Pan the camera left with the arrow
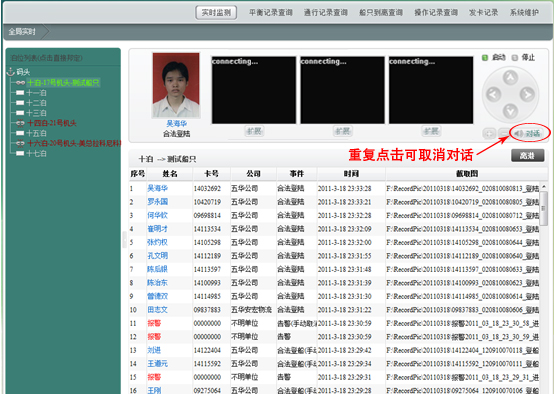Screen dimensions: 554x394 pyautogui.click(x=493, y=94)
